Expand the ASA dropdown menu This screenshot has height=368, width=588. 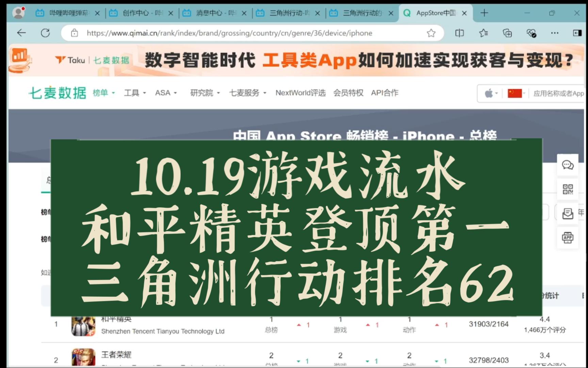coord(166,93)
